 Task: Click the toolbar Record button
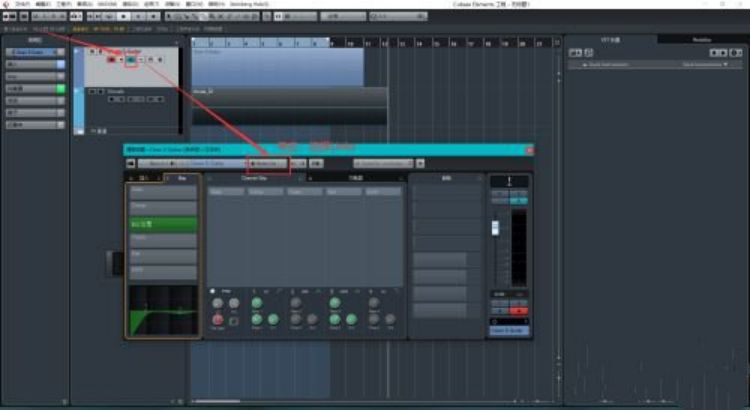click(x=153, y=16)
